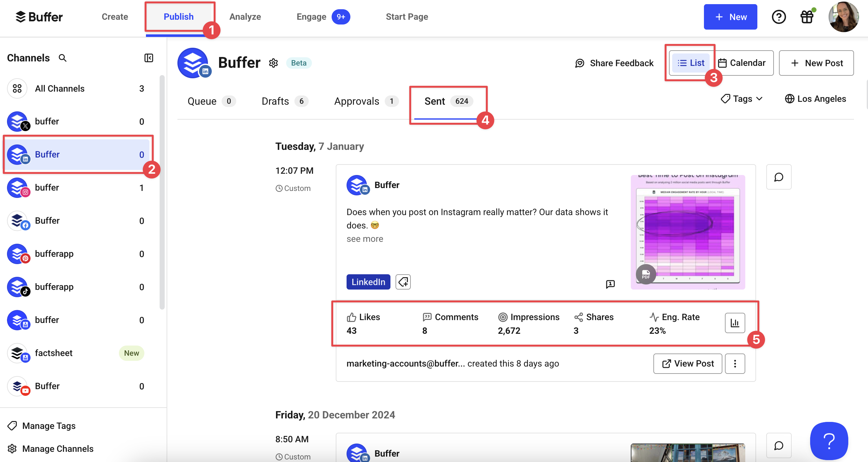Open channel settings gear next to Buffer
The image size is (868, 462).
(273, 63)
